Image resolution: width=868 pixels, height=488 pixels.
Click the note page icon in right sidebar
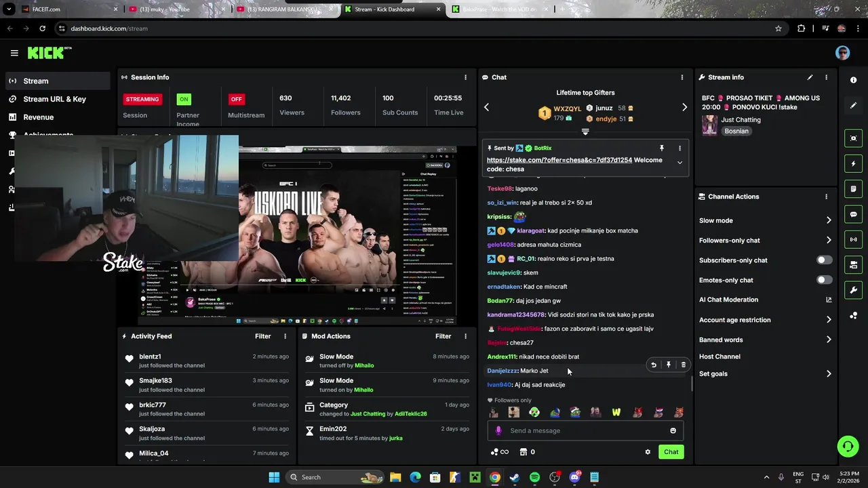(x=853, y=188)
